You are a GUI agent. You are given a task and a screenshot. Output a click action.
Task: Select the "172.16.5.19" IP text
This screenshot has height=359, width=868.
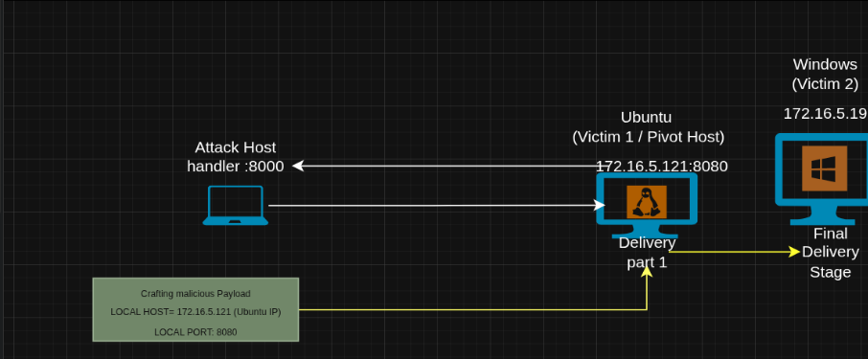click(x=826, y=113)
